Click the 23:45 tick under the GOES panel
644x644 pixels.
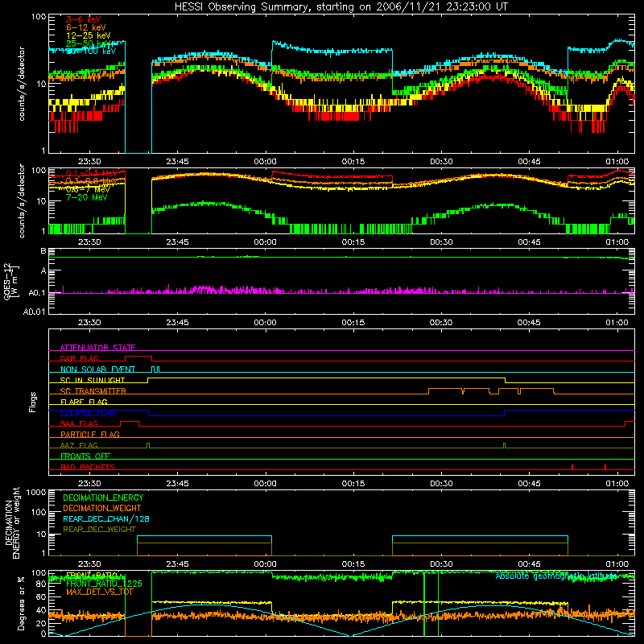[x=177, y=323]
